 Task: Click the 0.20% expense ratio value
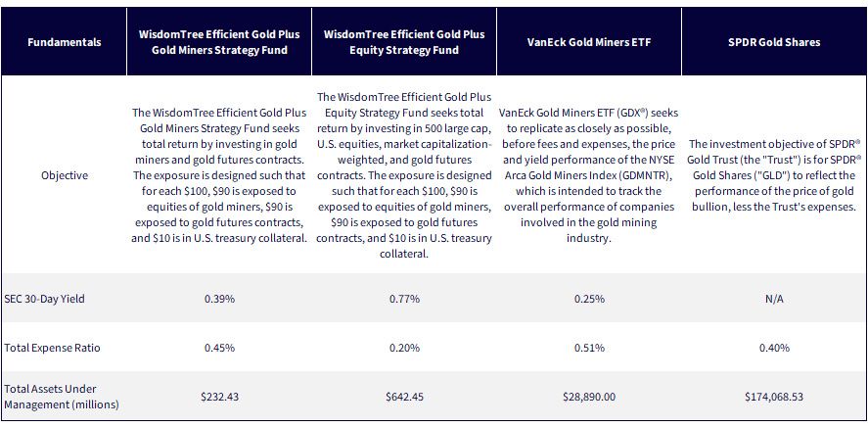coord(404,348)
